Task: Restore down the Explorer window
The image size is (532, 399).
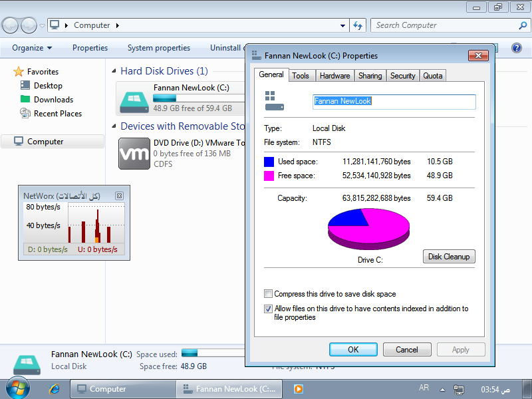Action: pyautogui.click(x=498, y=7)
